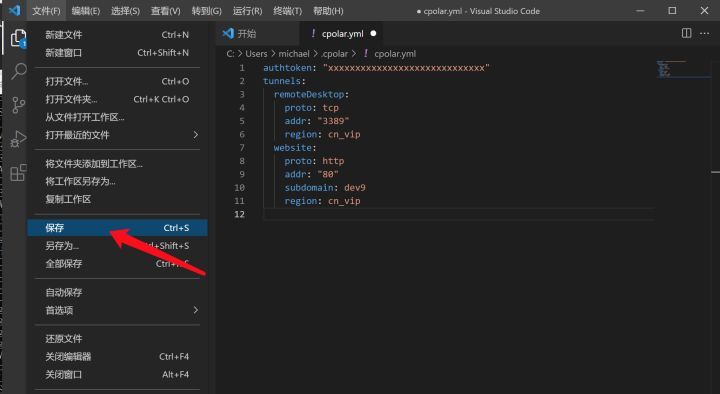Open the 终端(T) menu
This screenshot has width=720, height=394.
(x=287, y=11)
